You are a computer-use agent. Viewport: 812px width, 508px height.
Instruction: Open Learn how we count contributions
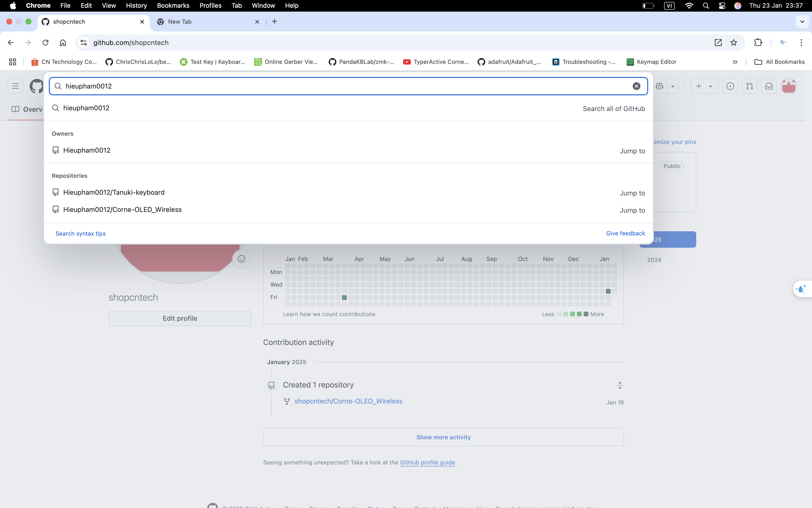click(329, 314)
